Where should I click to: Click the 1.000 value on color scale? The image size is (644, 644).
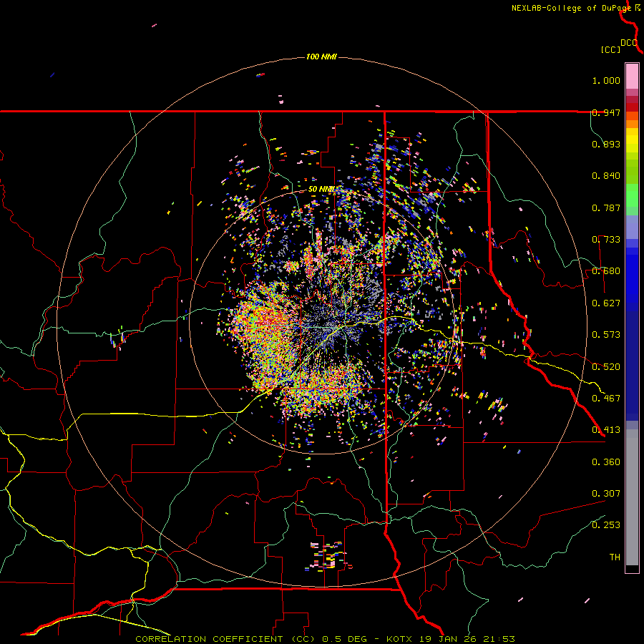606,80
